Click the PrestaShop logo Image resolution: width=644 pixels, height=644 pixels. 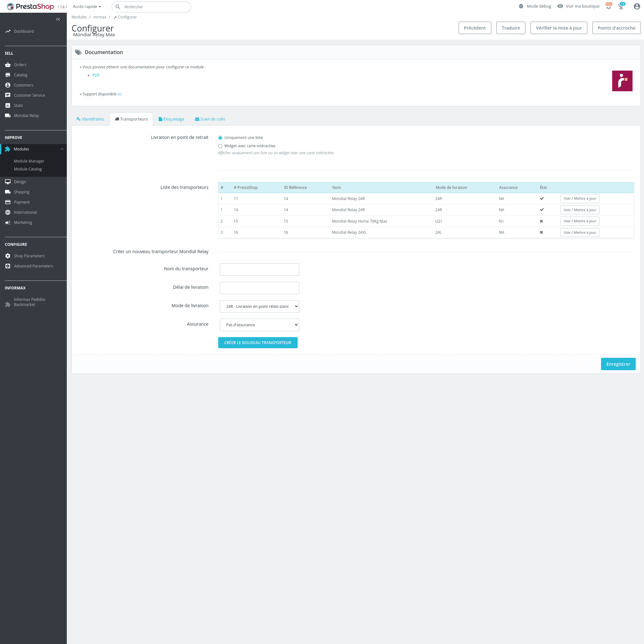(x=30, y=6)
